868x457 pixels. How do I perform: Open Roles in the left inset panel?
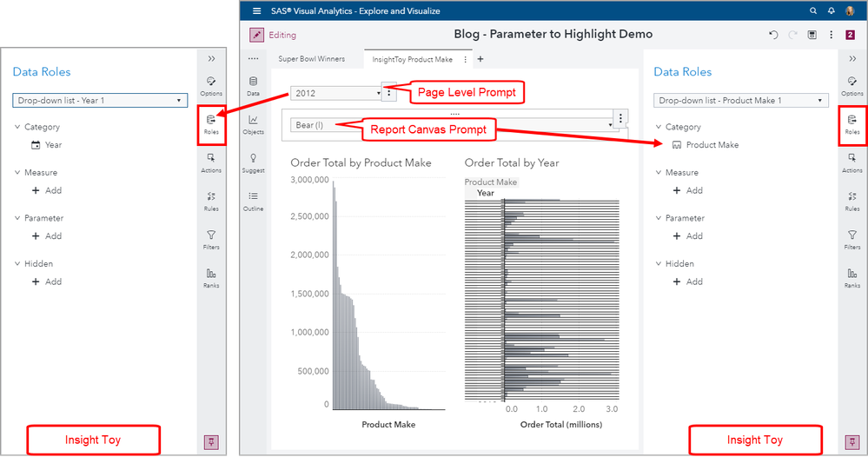click(211, 124)
